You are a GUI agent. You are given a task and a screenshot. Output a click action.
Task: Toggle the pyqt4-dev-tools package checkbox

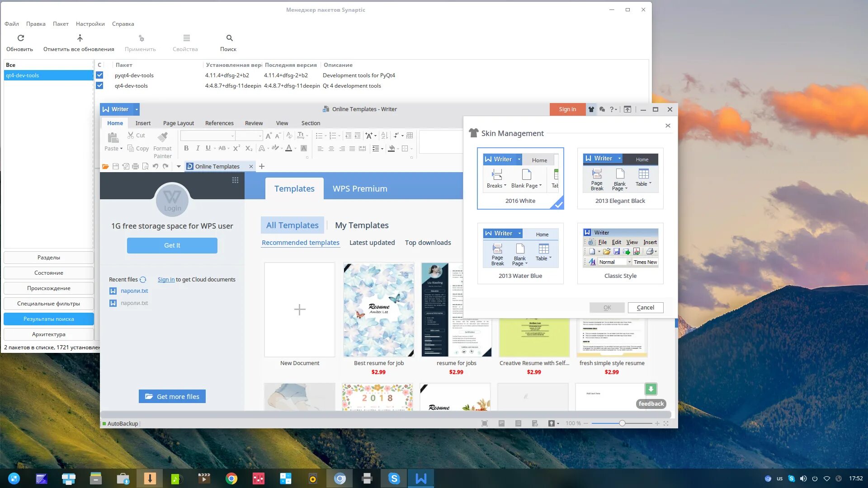pyautogui.click(x=100, y=75)
